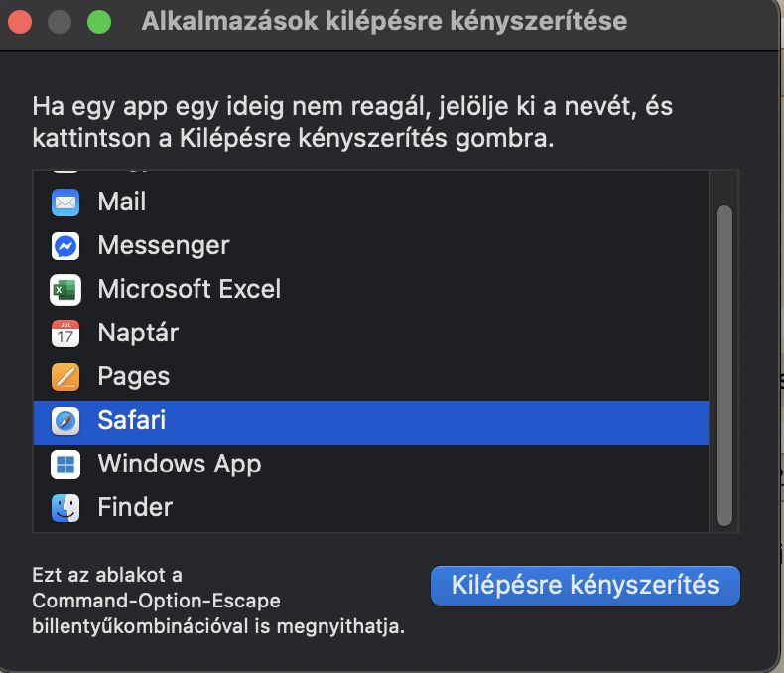
Task: Select the Windows App row
Action: pos(371,464)
